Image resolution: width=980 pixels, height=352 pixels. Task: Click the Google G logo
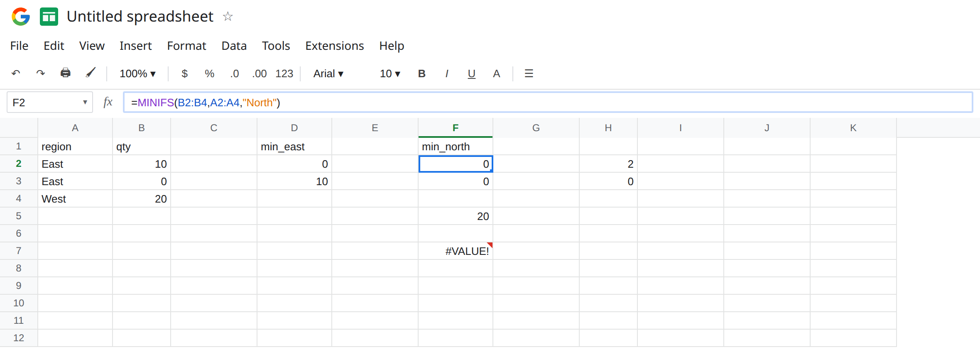click(21, 17)
